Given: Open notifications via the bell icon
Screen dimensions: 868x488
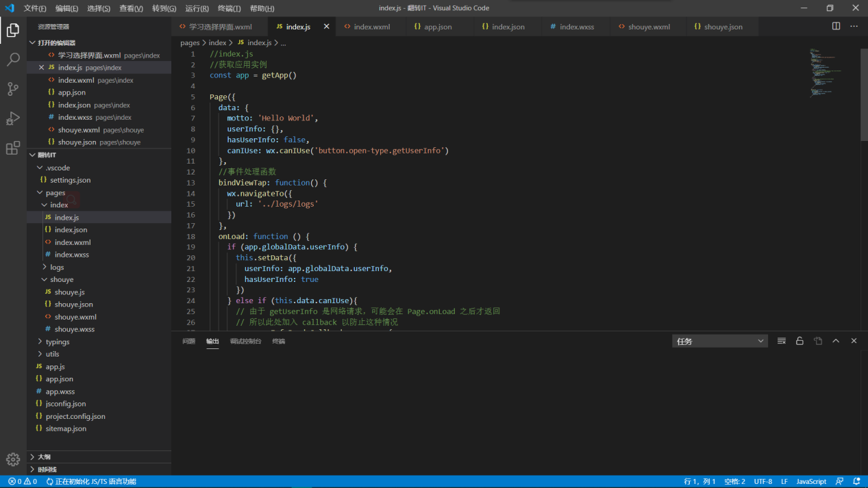Looking at the screenshot, I should click(856, 482).
